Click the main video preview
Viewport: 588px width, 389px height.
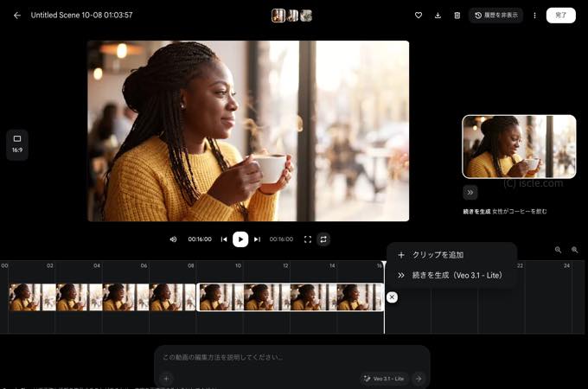click(x=248, y=131)
